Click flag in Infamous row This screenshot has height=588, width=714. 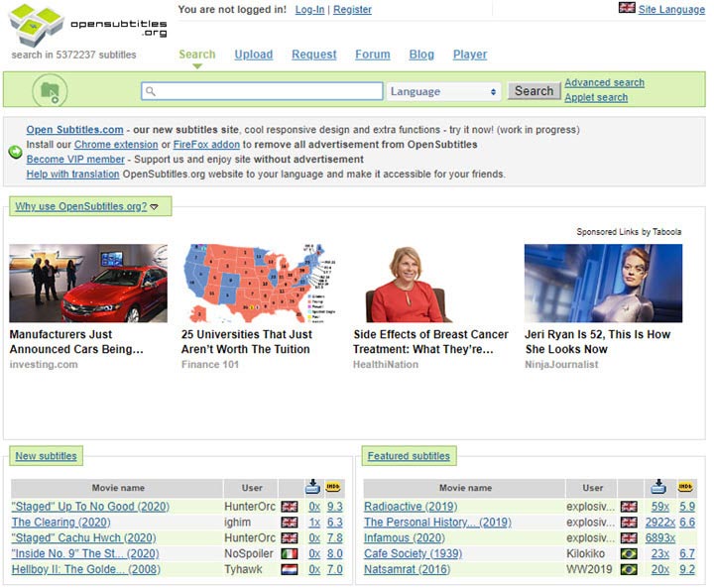point(629,537)
